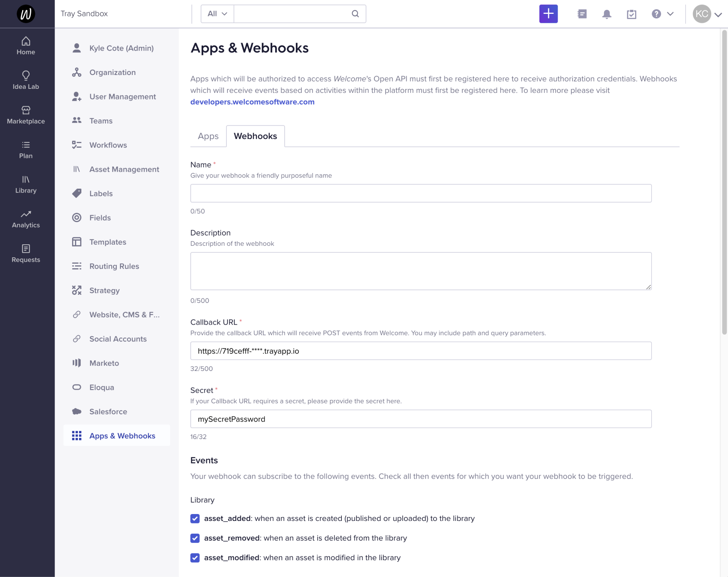Open the Home section in the sidebar
728x577 pixels.
tap(25, 44)
